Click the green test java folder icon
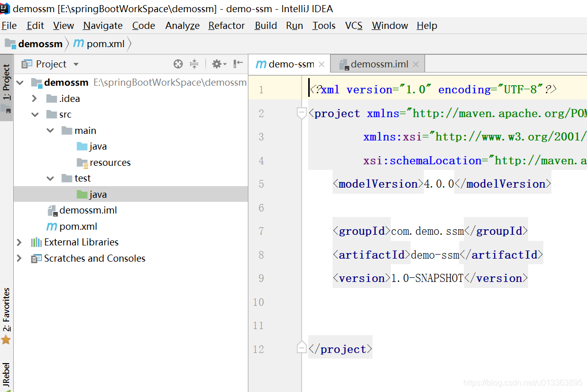 (x=82, y=194)
